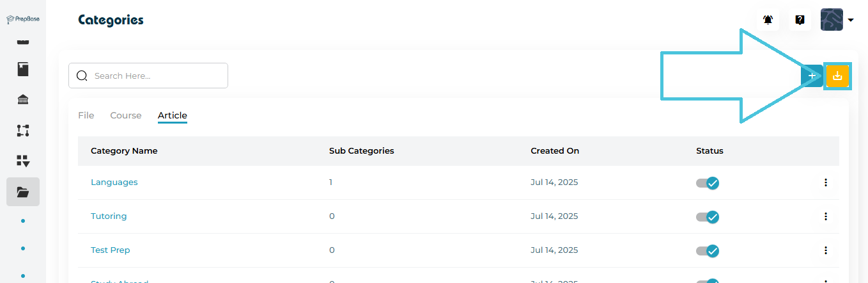Open the help question-mark icon
The height and width of the screenshot is (283, 868).
point(800,20)
